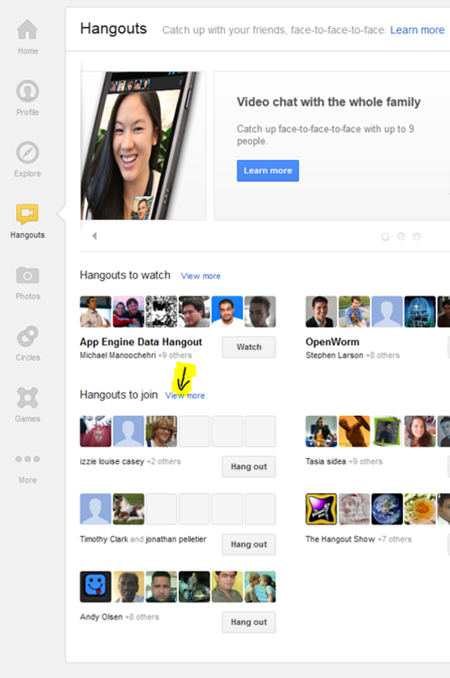450x678 pixels.
Task: Open the Home sidebar icon
Action: 27,29
